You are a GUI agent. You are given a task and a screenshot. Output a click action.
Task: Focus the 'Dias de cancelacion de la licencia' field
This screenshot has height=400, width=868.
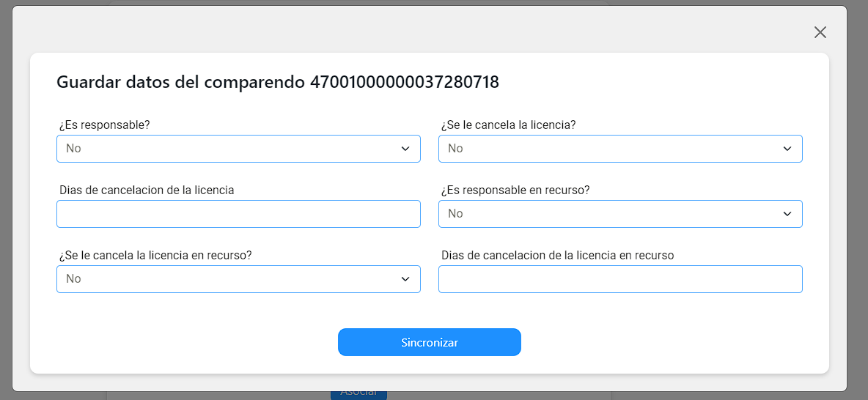point(238,214)
